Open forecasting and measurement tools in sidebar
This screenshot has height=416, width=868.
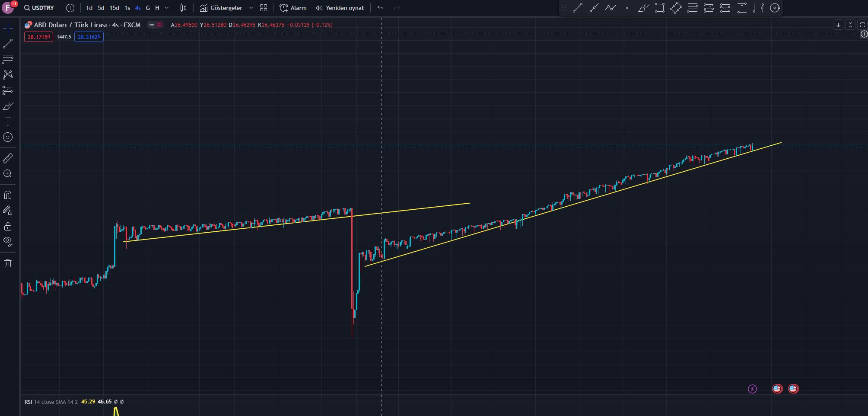pyautogui.click(x=8, y=90)
